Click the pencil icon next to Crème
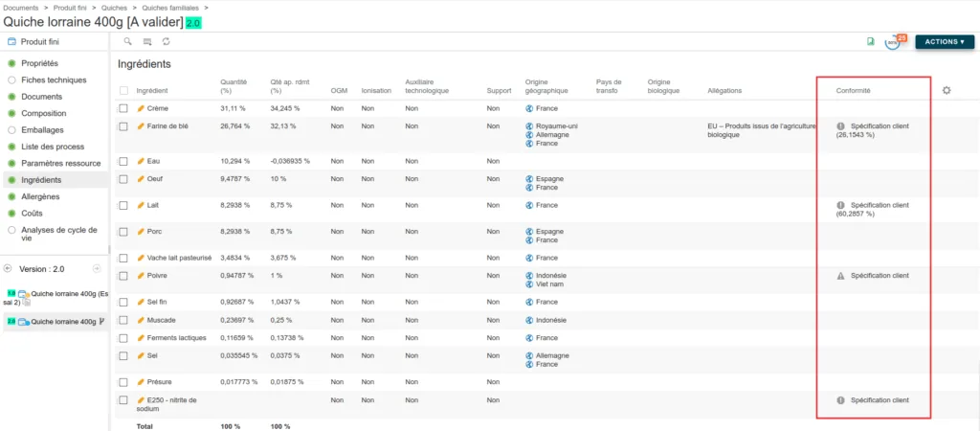 (x=141, y=108)
